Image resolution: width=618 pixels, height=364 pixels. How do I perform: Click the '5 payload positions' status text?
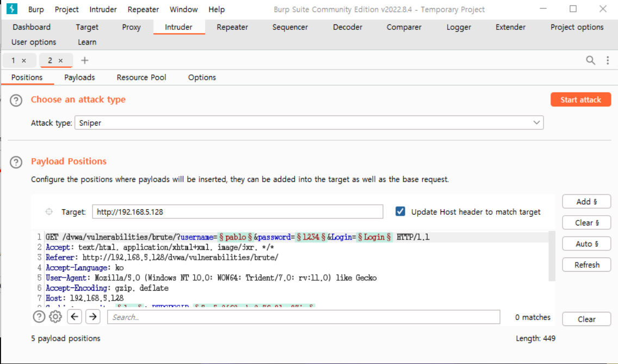point(66,338)
